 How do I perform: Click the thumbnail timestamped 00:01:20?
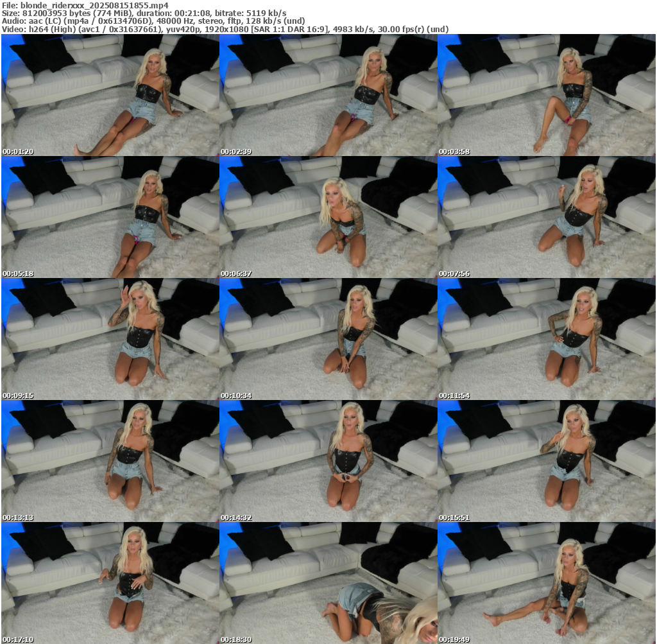pyautogui.click(x=110, y=95)
